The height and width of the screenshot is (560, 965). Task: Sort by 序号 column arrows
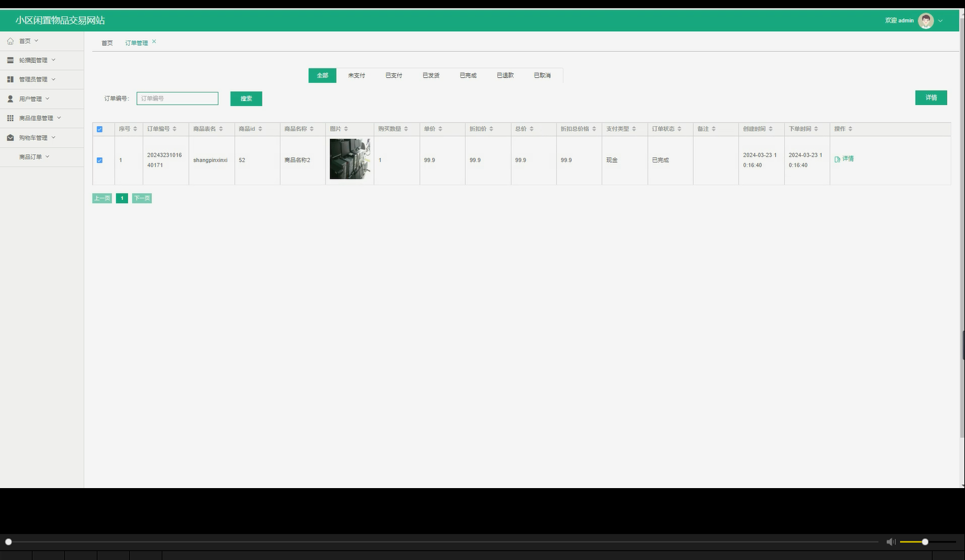[135, 129]
